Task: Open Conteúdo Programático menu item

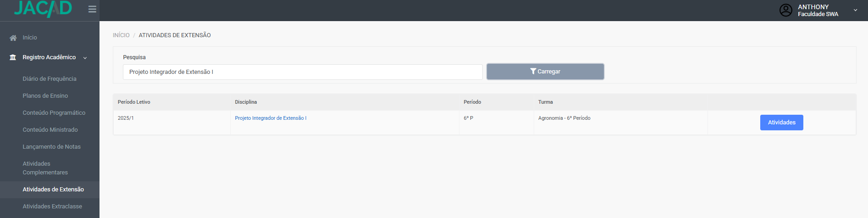Action: tap(54, 113)
